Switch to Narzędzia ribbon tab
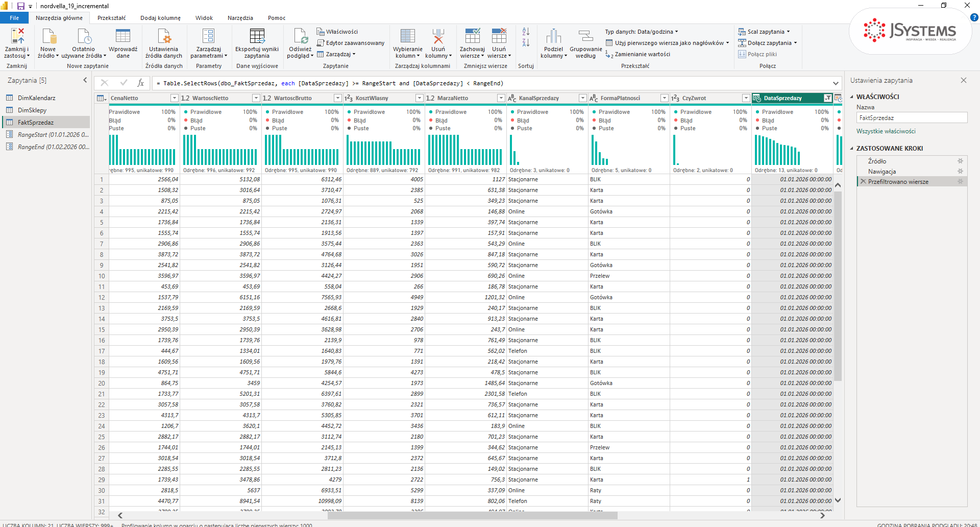The image size is (980, 527). [240, 18]
